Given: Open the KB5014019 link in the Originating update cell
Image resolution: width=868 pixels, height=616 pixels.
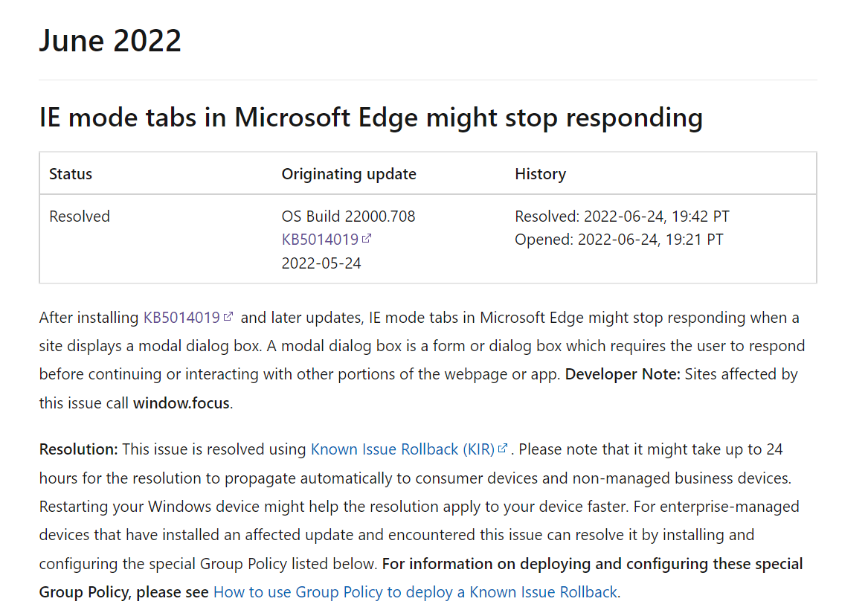Looking at the screenshot, I should pos(320,240).
